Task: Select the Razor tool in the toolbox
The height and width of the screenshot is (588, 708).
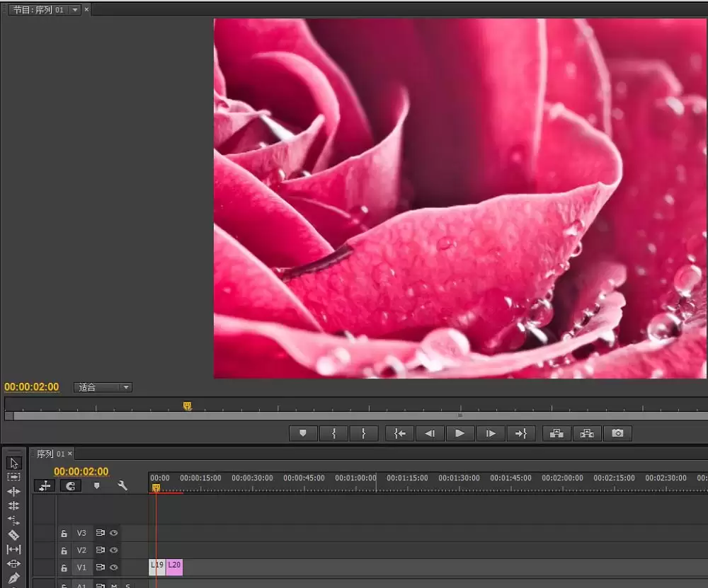Action: pos(13,535)
